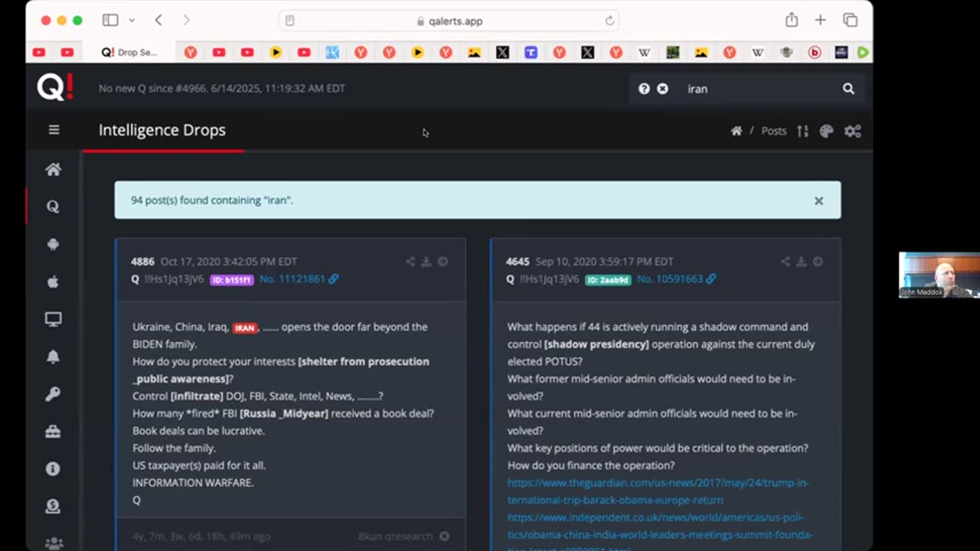This screenshot has height=551, width=980.
Task: Open the search help question-mark icon
Action: [644, 89]
